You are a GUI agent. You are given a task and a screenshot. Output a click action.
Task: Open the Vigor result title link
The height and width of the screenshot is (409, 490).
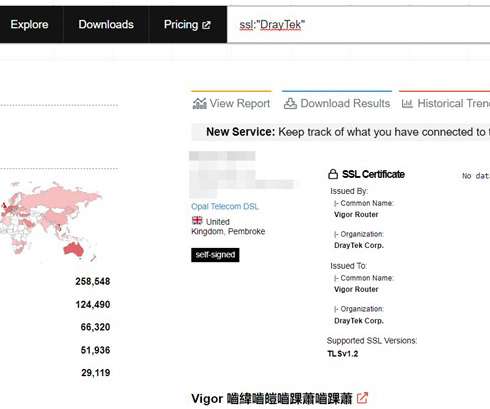[272, 398]
